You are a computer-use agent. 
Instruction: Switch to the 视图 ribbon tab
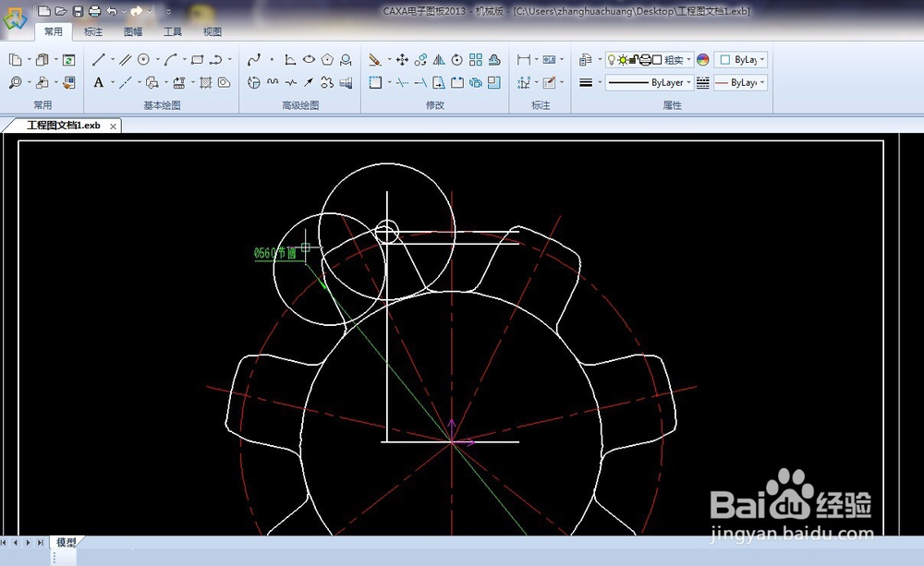[213, 31]
